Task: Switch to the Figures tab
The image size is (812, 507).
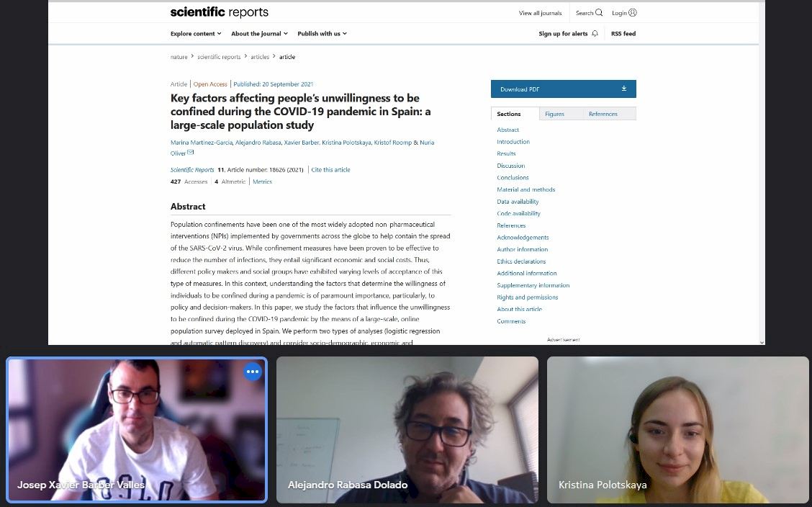Action: pyautogui.click(x=554, y=114)
